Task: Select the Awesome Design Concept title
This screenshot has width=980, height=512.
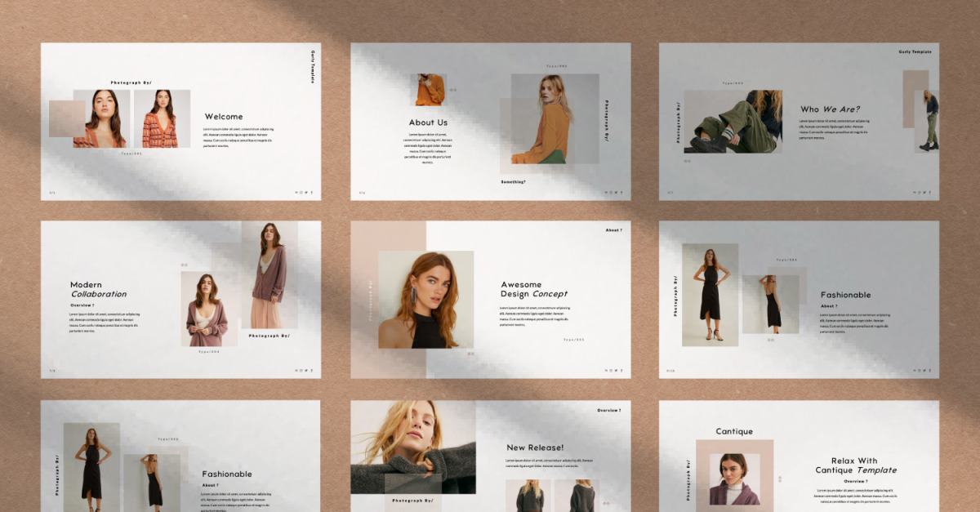Action: [x=533, y=289]
